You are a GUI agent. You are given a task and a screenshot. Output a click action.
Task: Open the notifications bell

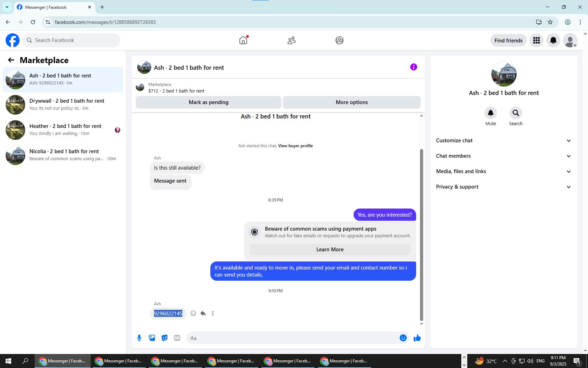[x=553, y=40]
